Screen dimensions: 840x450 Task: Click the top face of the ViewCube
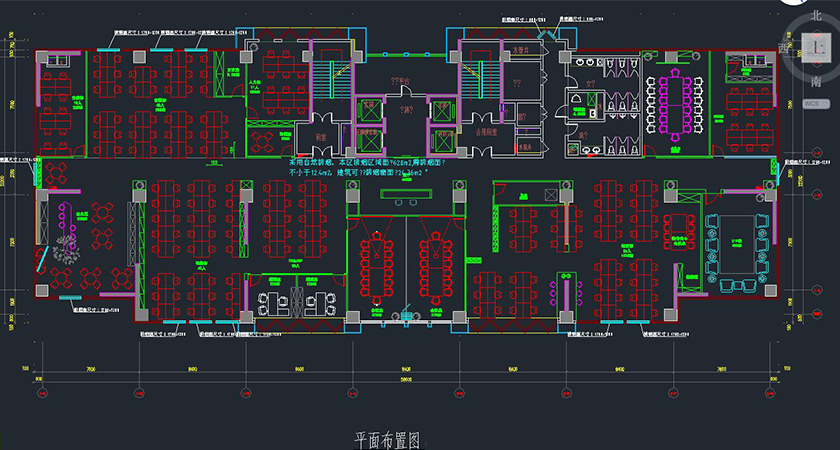[815, 46]
